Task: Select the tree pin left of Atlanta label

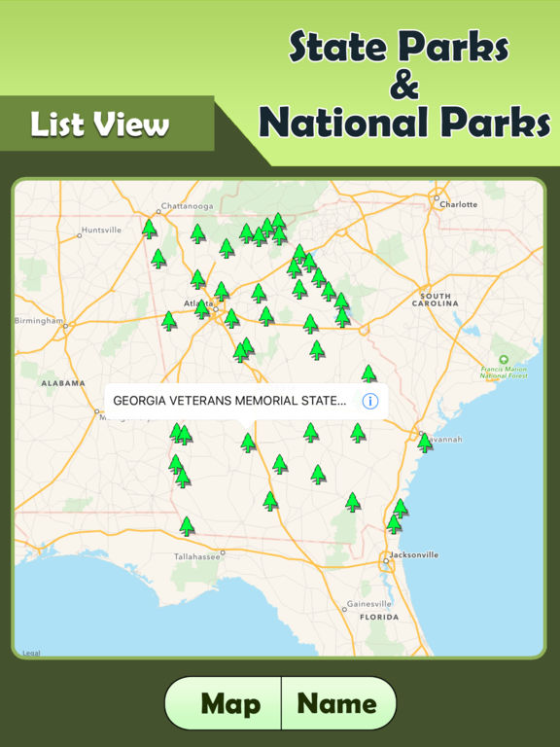Action: coord(168,321)
